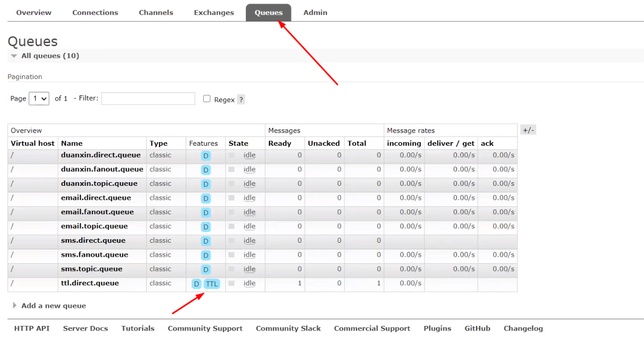Viewport: 644px width, 349px height.
Task: Sort by Ready messages column
Action: [x=280, y=143]
